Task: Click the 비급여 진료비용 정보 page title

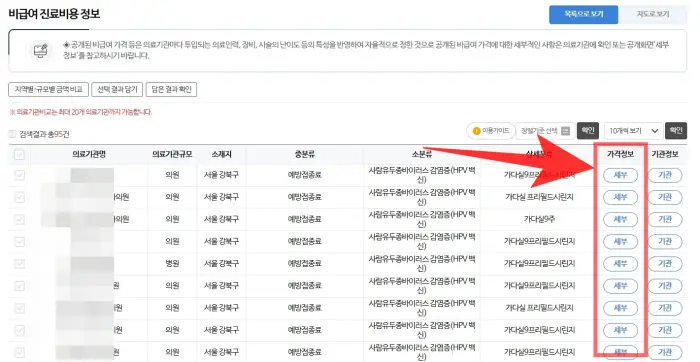Action: (x=54, y=14)
